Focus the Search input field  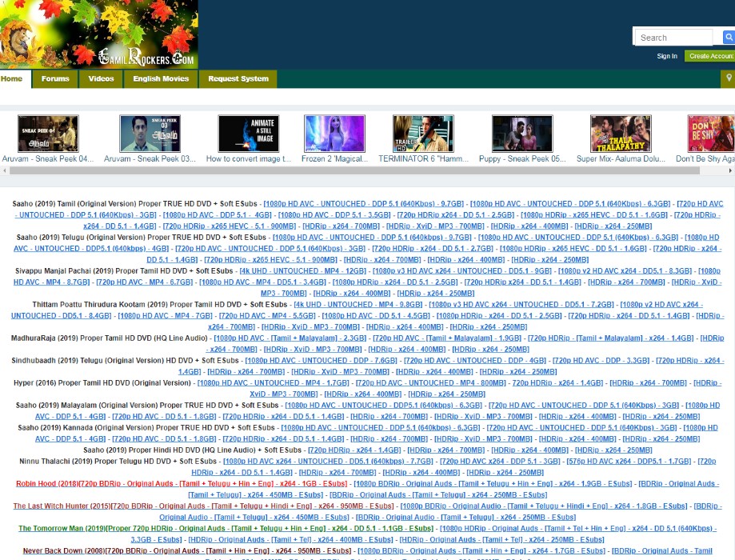[x=673, y=38]
